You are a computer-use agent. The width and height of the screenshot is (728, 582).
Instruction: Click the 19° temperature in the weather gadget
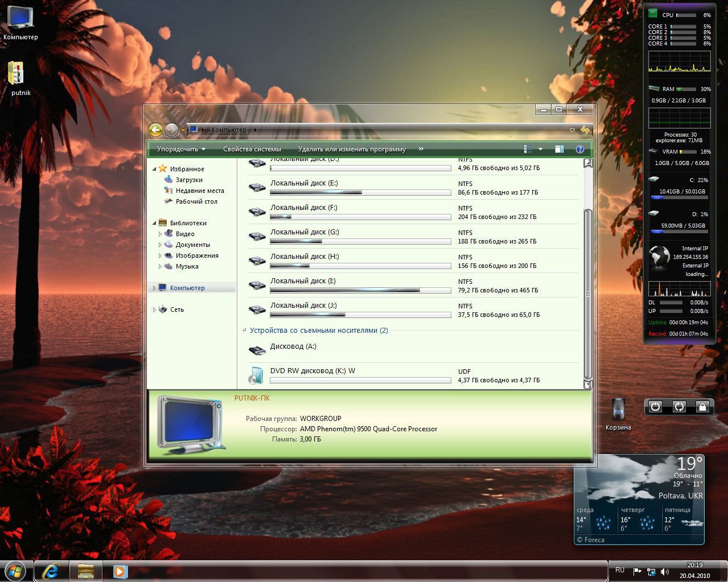tap(690, 463)
